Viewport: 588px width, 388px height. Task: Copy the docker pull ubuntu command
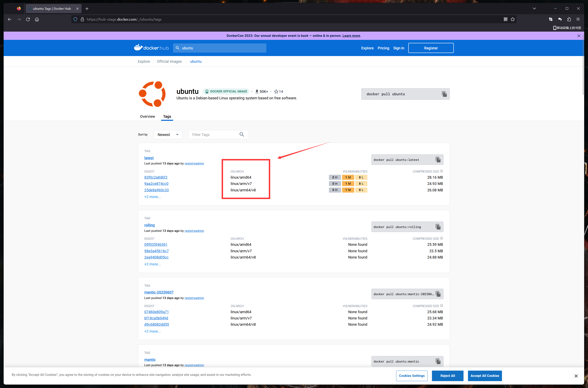click(444, 94)
